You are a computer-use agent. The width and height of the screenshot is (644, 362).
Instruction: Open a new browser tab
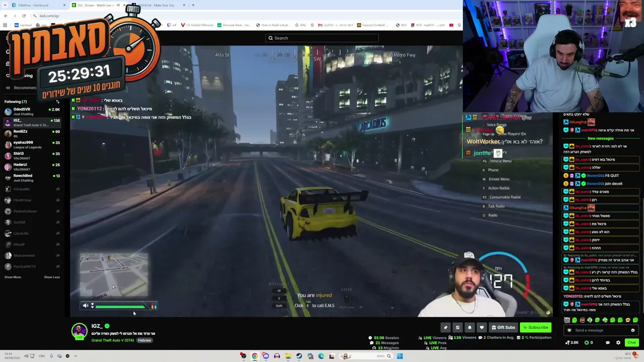[193, 5]
